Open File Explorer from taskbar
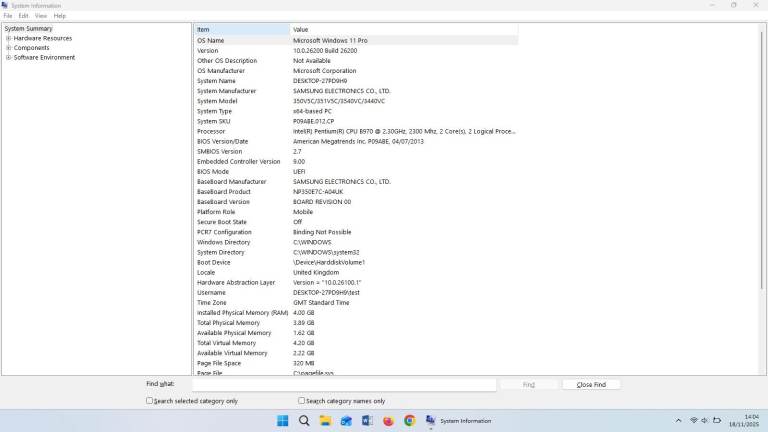The height and width of the screenshot is (432, 768). tap(325, 421)
